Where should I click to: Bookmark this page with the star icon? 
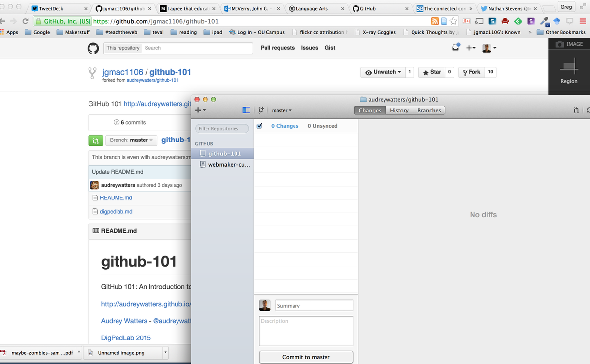[x=453, y=21]
